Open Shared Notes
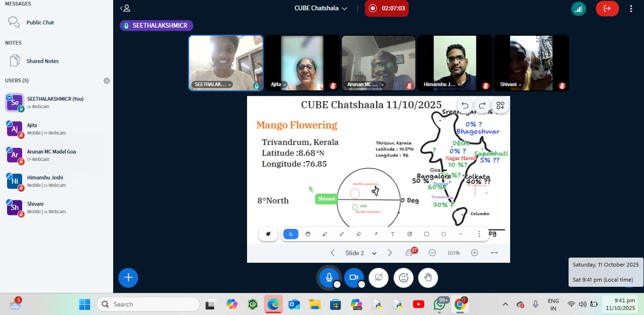The height and width of the screenshot is (315, 644). (x=42, y=61)
